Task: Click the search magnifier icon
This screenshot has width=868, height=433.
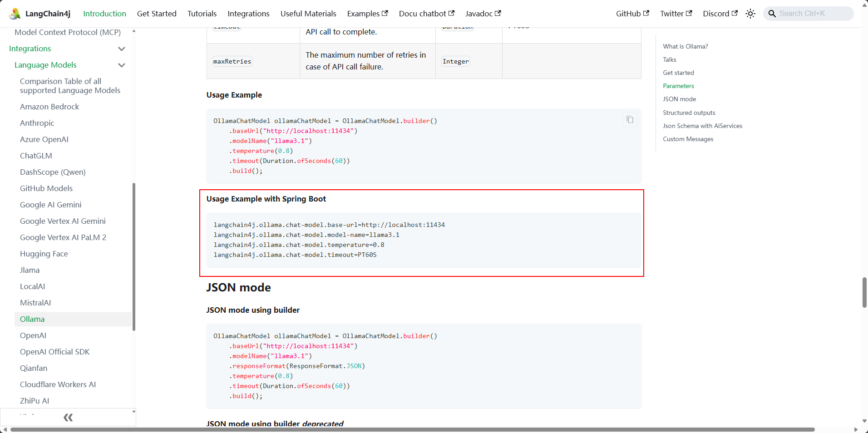Action: pos(772,14)
